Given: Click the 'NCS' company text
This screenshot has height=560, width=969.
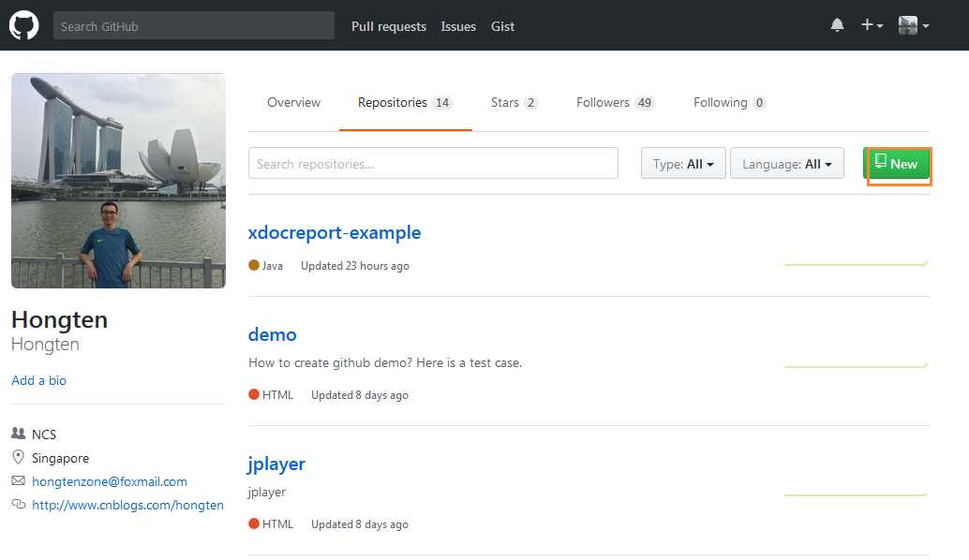Looking at the screenshot, I should click(44, 434).
